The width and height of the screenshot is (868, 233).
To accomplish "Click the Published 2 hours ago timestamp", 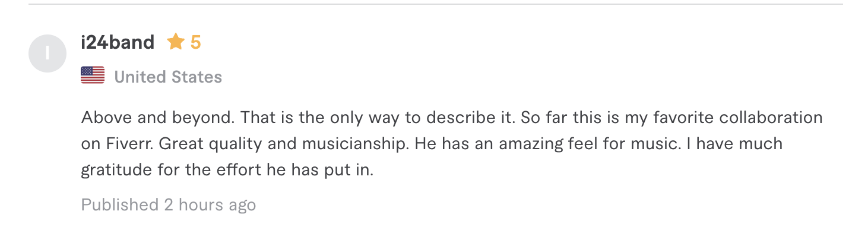I will (x=169, y=205).
